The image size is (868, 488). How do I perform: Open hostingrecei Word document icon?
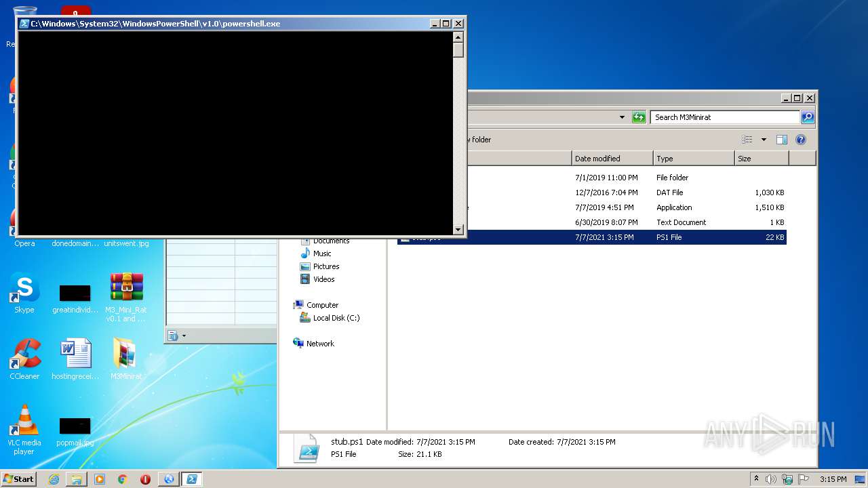[75, 353]
